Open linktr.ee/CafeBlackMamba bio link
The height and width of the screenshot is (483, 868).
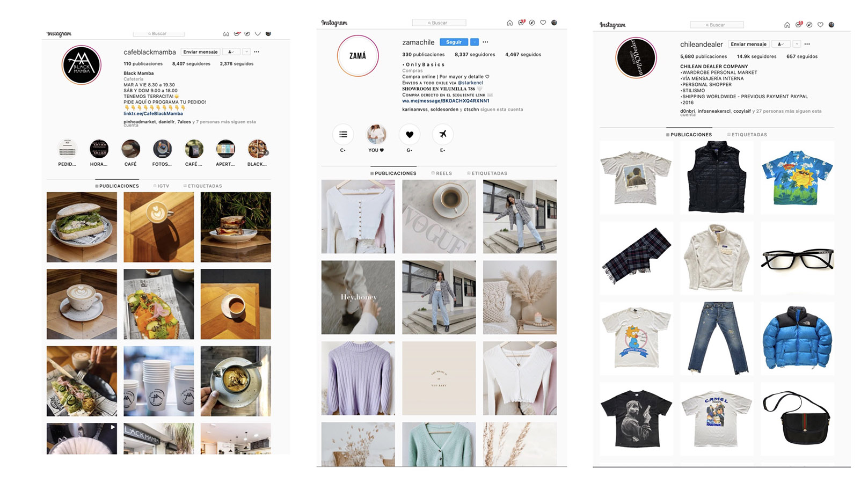click(153, 114)
